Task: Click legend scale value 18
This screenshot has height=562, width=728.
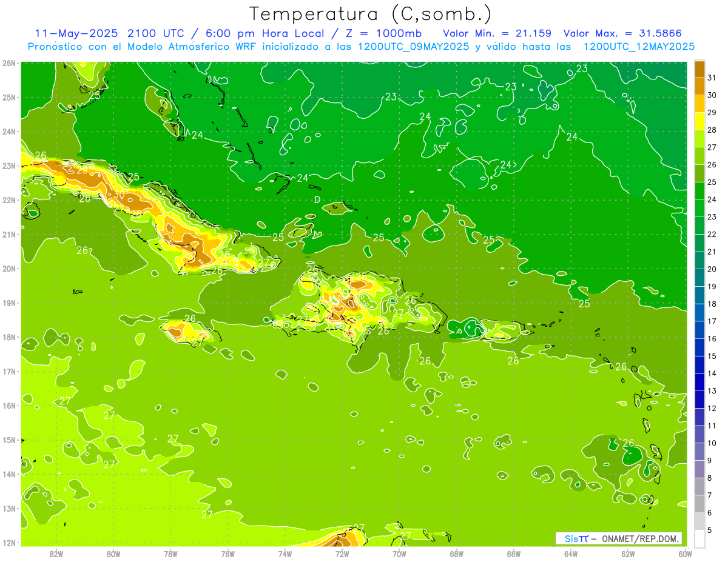Action: point(712,304)
